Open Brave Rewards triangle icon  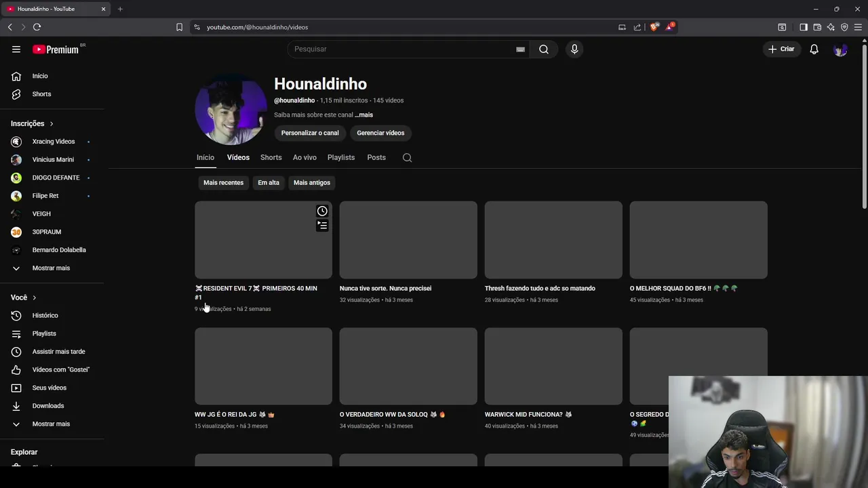(669, 27)
